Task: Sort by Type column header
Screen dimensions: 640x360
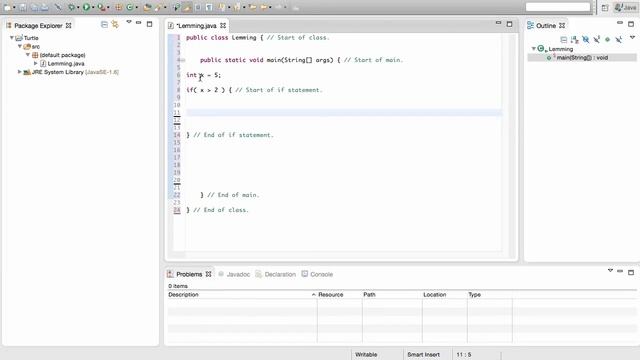Action: click(x=489, y=294)
